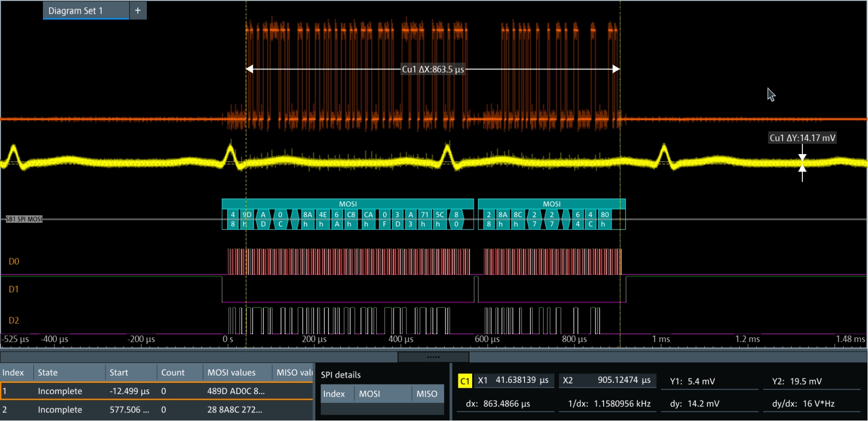Select the SB1 SPI MOSI bus label

pyautogui.click(x=24, y=219)
